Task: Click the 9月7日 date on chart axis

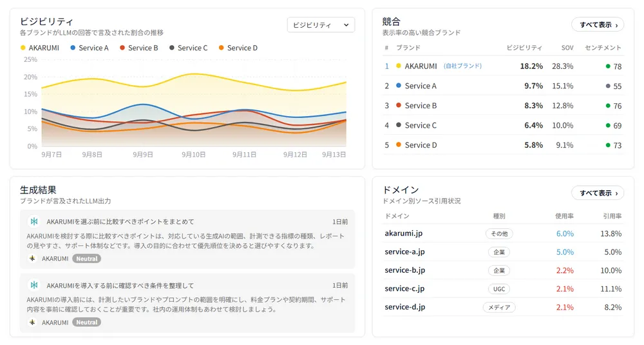Action: [x=52, y=155]
